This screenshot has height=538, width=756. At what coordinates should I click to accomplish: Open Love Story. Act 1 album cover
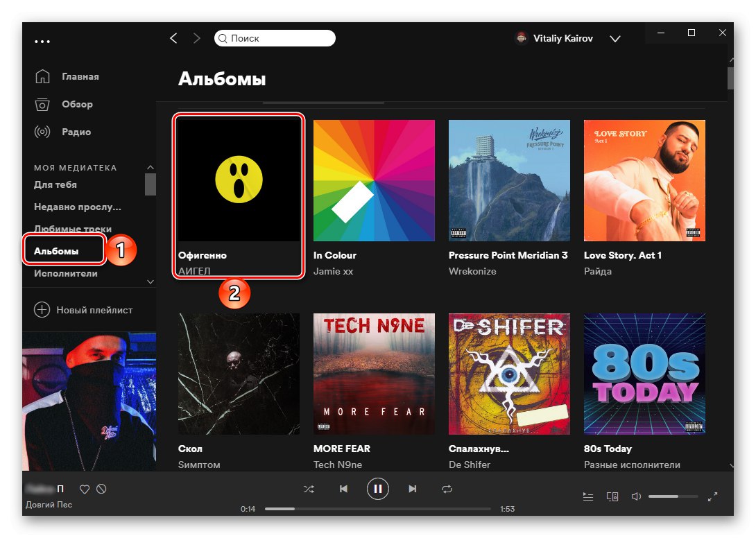click(644, 180)
